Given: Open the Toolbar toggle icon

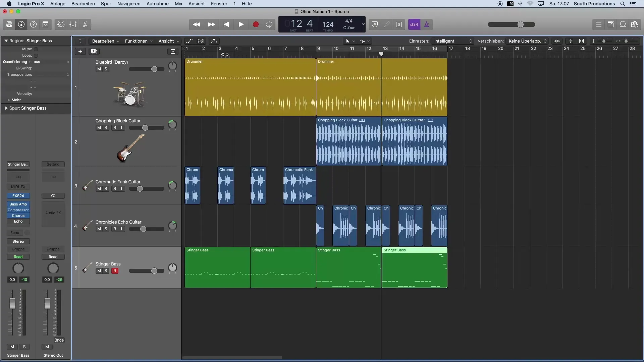Looking at the screenshot, I should coord(45,24).
